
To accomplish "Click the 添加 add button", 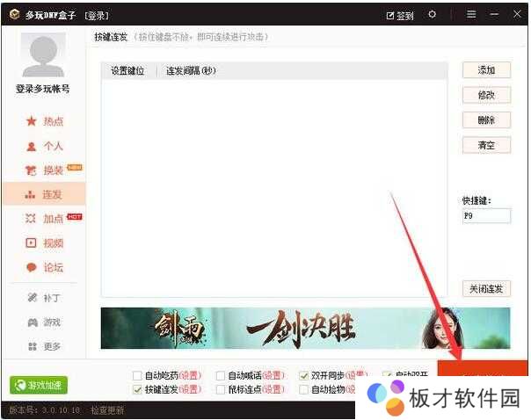I will pyautogui.click(x=486, y=70).
